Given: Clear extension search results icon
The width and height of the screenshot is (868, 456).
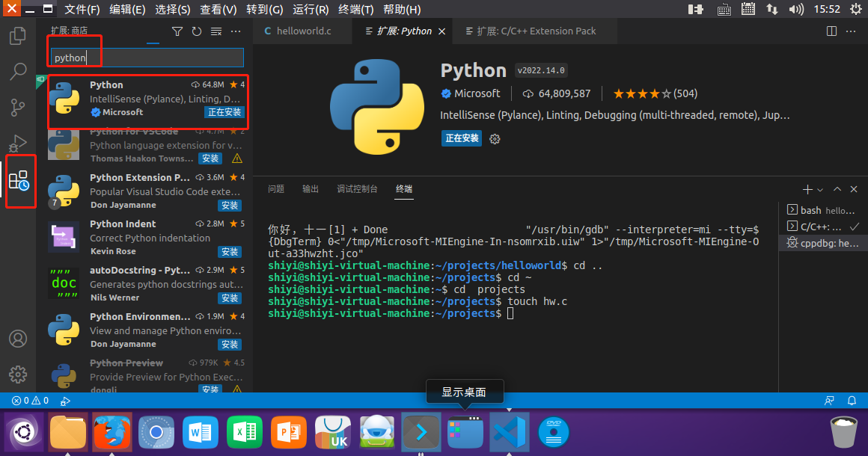Looking at the screenshot, I should (x=216, y=31).
